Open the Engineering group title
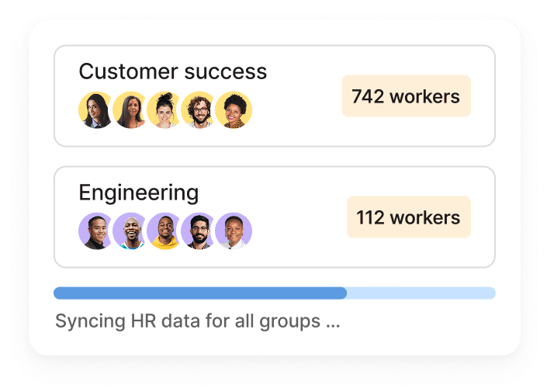 (139, 193)
